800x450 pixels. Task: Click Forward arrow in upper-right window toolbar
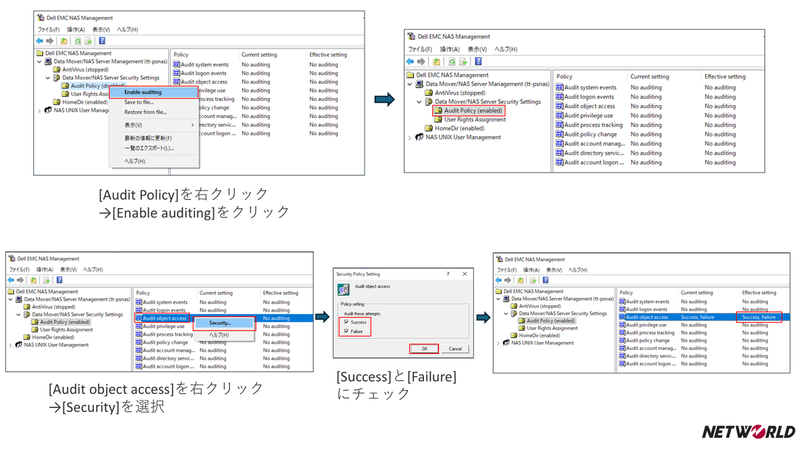pos(421,62)
